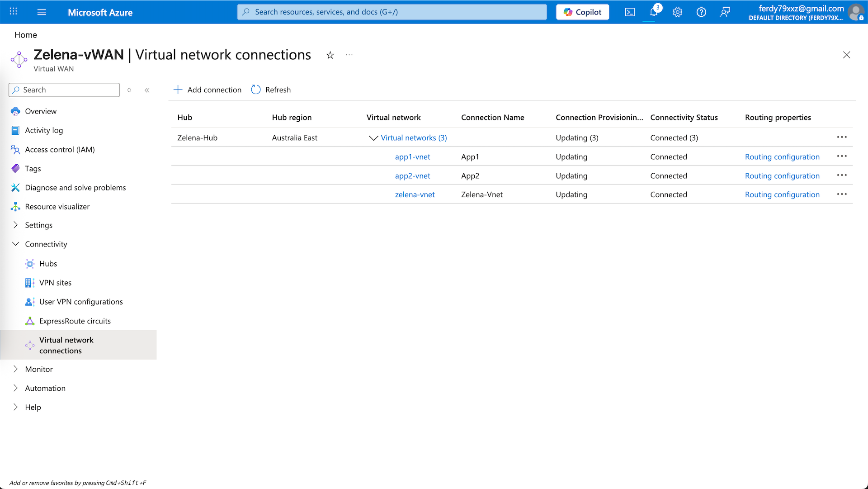
Task: Open the feedback icon in header
Action: 725,12
